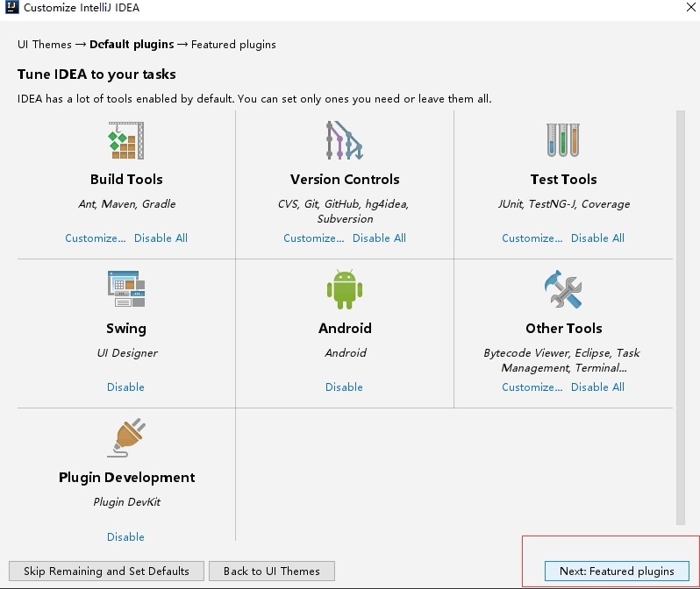Open Customize for Build Tools
Image resolution: width=700 pixels, height=589 pixels.
click(95, 238)
